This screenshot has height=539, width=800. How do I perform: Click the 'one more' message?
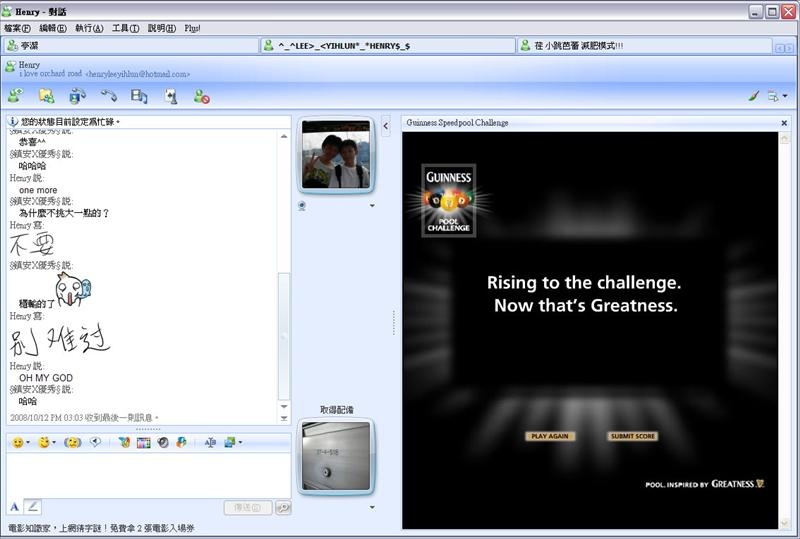pos(38,190)
